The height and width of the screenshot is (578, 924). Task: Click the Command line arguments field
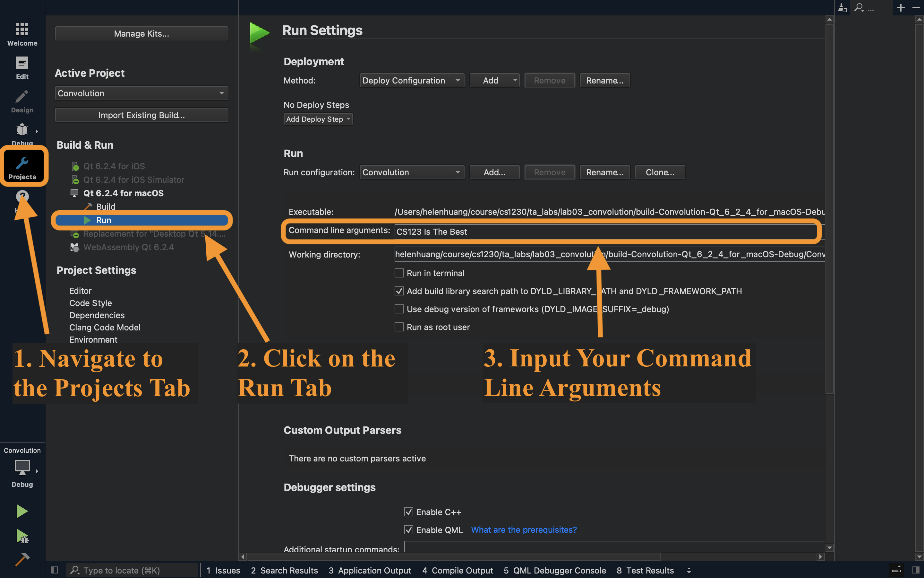[609, 232]
